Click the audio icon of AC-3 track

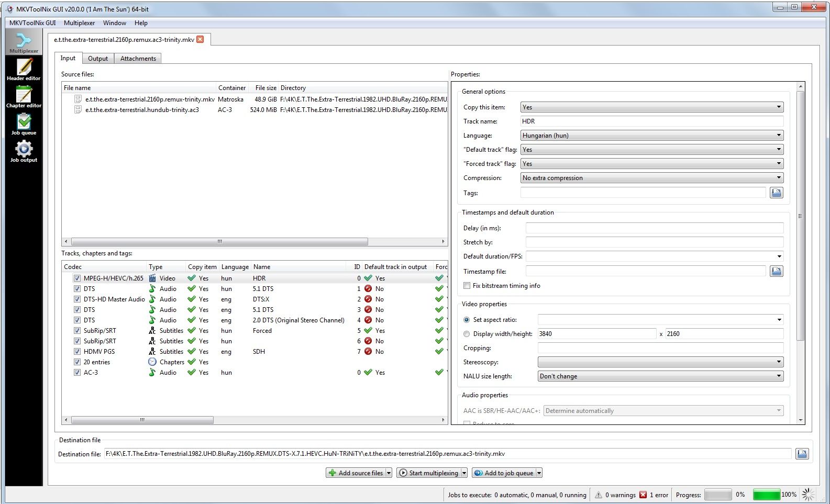152,372
